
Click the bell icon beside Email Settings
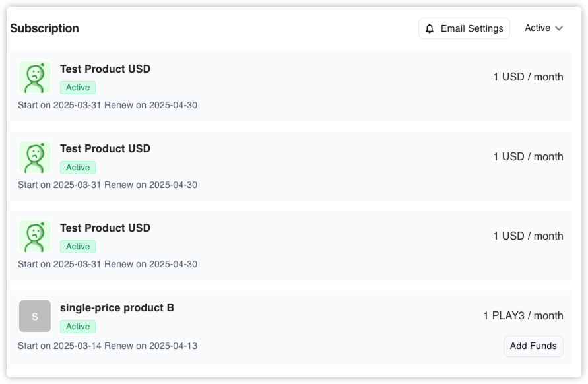pyautogui.click(x=430, y=28)
